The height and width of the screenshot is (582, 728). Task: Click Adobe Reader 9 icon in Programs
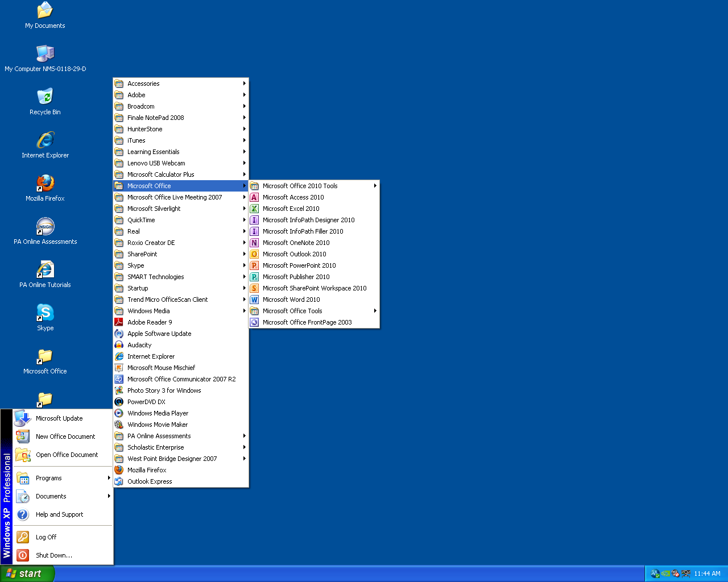[x=119, y=322]
